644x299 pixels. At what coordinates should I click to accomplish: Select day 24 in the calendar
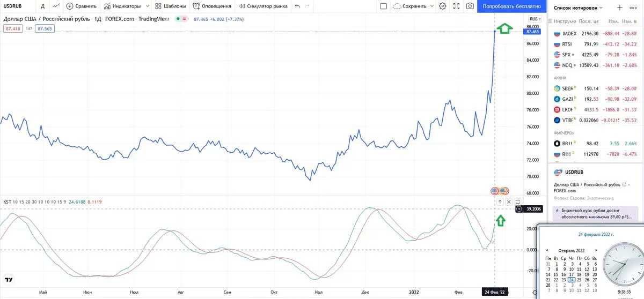point(572,280)
